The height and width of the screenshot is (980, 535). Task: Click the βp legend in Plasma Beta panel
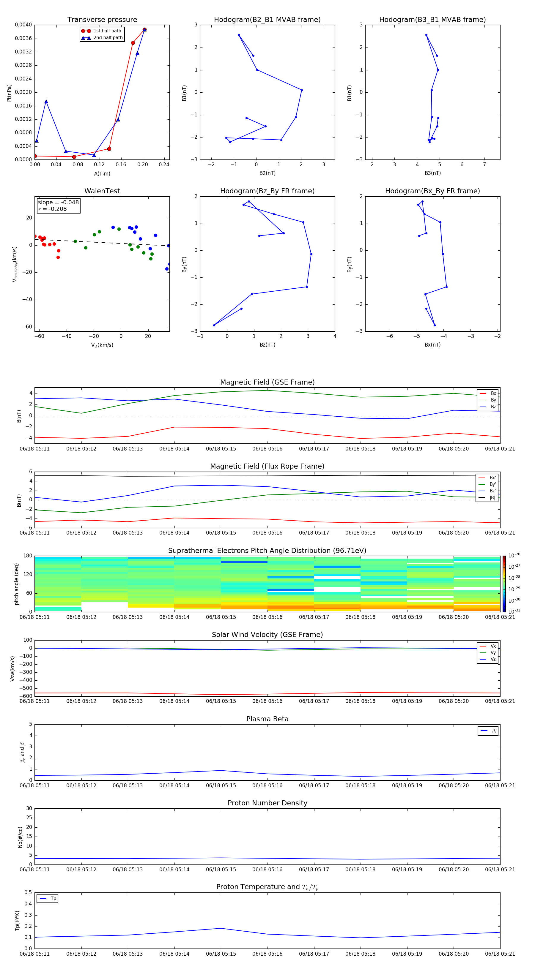point(488,731)
